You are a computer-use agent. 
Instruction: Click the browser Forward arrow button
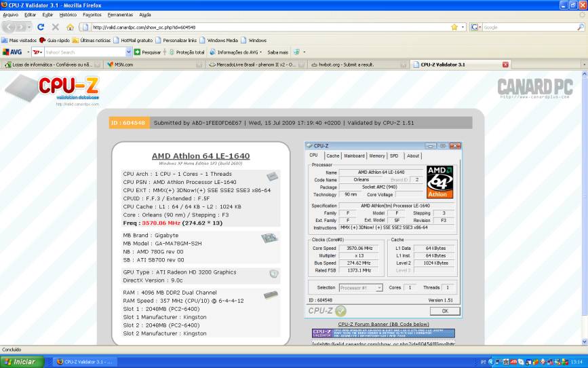tap(21, 27)
